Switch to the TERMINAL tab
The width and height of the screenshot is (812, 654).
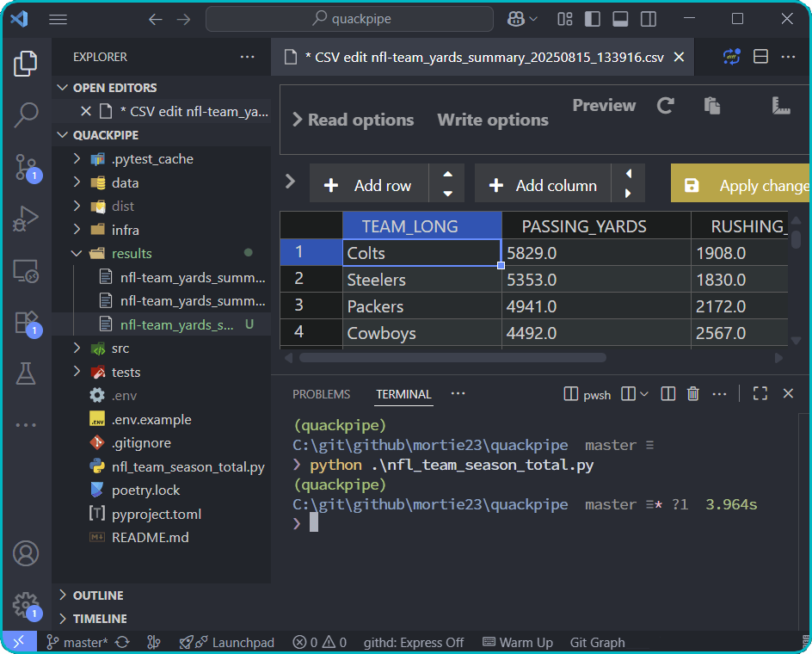(404, 394)
